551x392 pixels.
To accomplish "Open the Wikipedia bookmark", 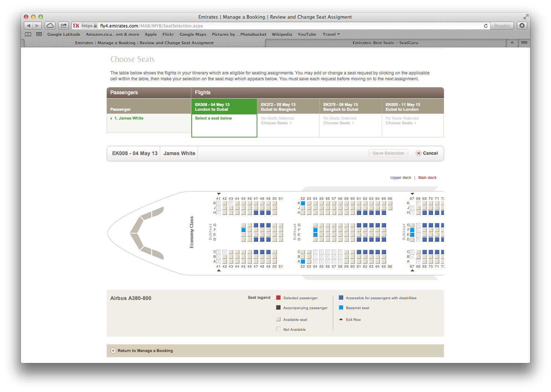I will click(282, 34).
